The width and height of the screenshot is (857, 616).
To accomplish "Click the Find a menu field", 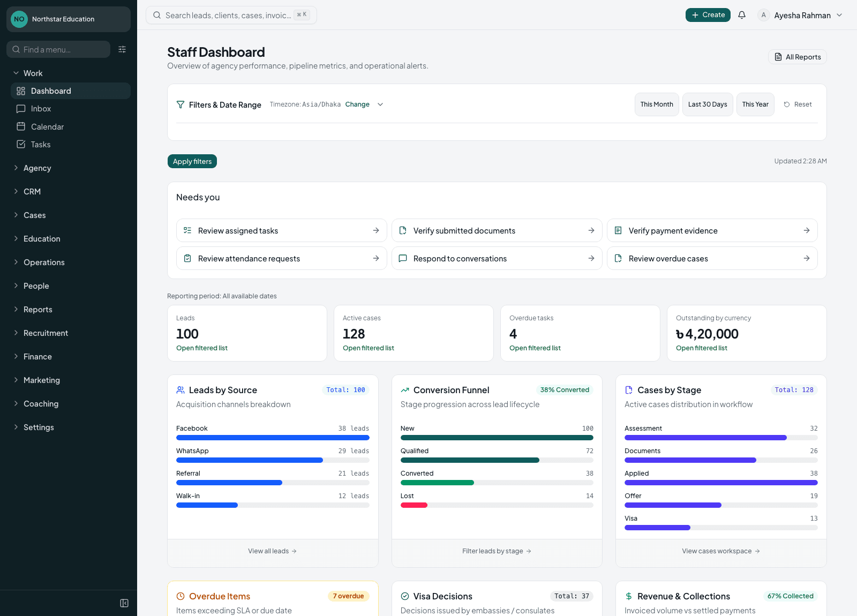I will 58,49.
